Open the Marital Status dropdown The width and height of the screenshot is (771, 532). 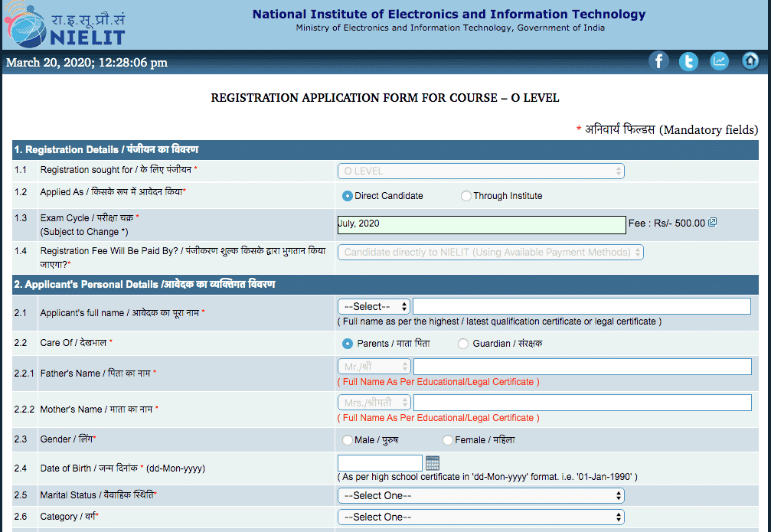[x=481, y=495]
